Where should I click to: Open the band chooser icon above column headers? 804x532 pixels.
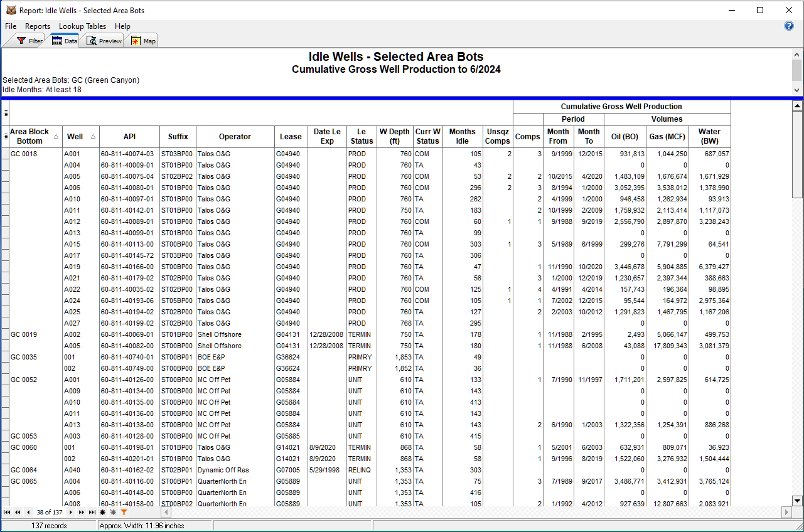6,113
